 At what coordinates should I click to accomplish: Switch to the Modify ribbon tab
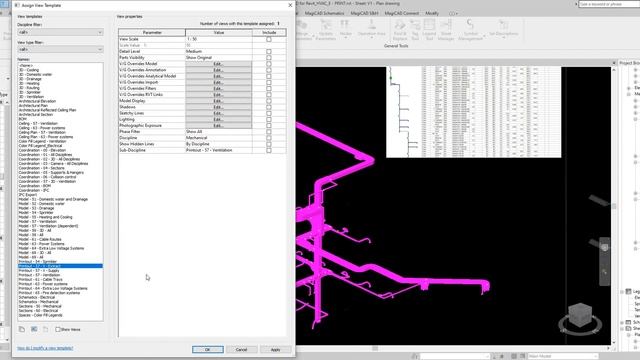pyautogui.click(x=431, y=13)
